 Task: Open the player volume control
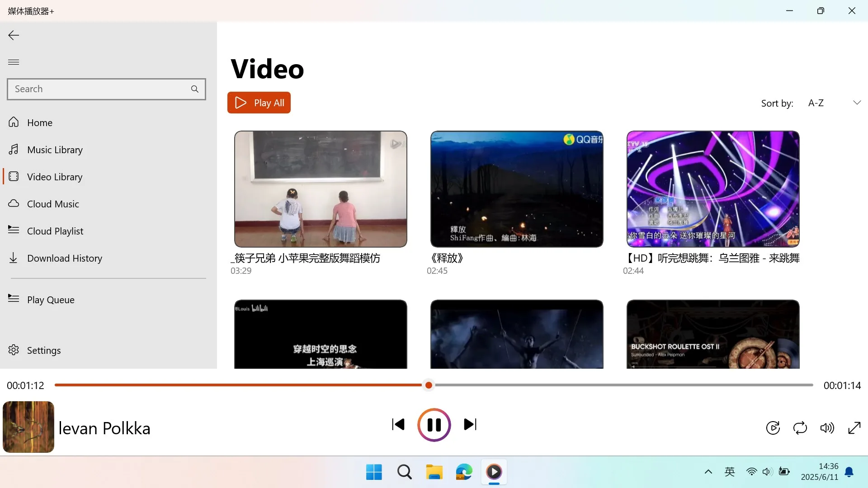[x=827, y=427]
